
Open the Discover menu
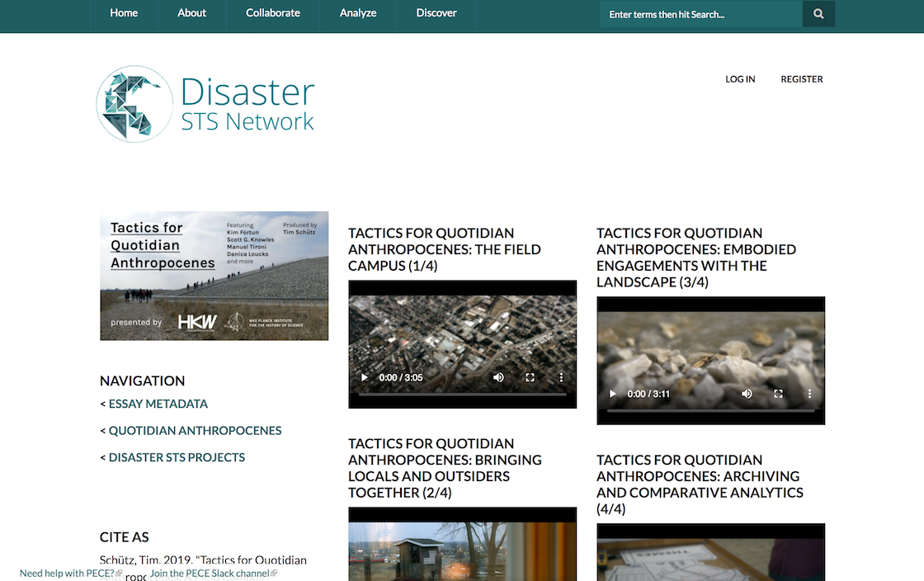[436, 13]
